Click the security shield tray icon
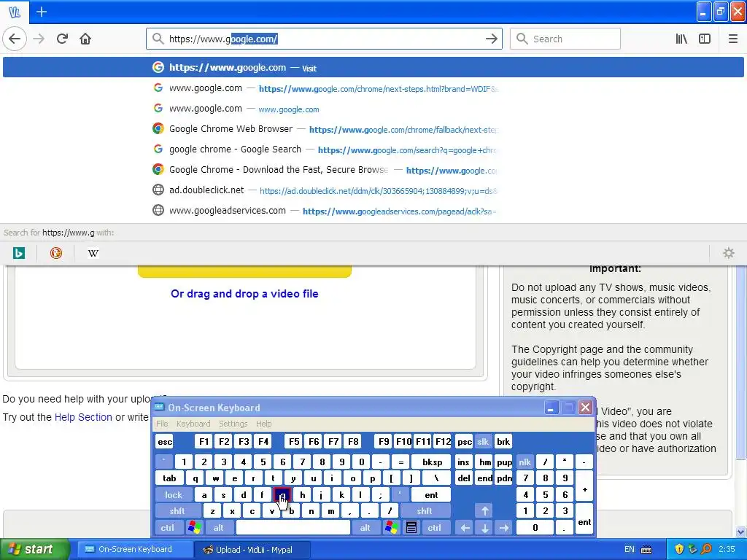Viewport: 747px width, 560px height. (x=679, y=549)
